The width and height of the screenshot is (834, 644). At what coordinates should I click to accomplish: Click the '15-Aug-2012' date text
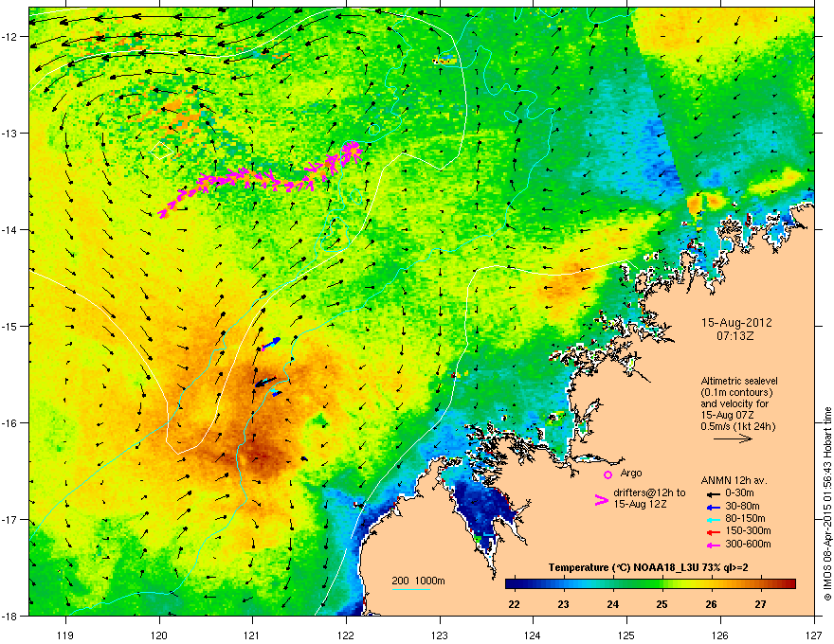point(736,323)
